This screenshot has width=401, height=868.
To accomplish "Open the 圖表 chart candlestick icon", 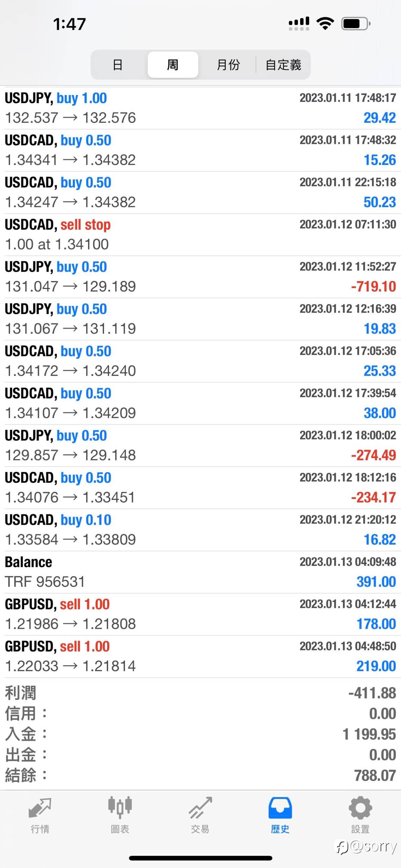I will [x=120, y=808].
